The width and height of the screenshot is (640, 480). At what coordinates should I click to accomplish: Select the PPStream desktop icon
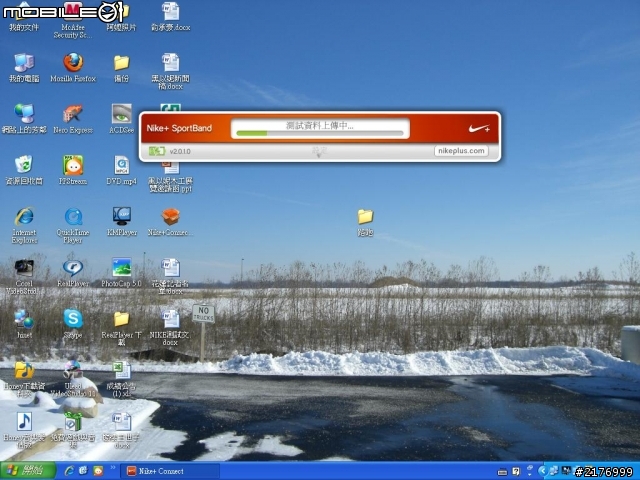pos(73,165)
